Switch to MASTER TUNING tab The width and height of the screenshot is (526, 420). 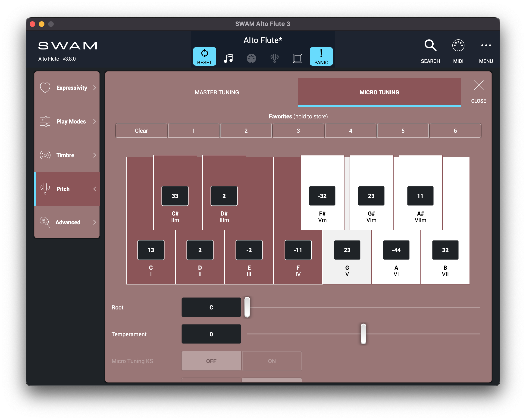217,92
